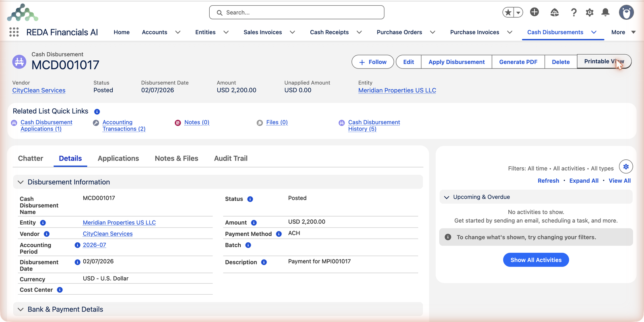The height and width of the screenshot is (322, 644).
Task: Click the info icon next to Entity field
Action: click(x=43, y=223)
